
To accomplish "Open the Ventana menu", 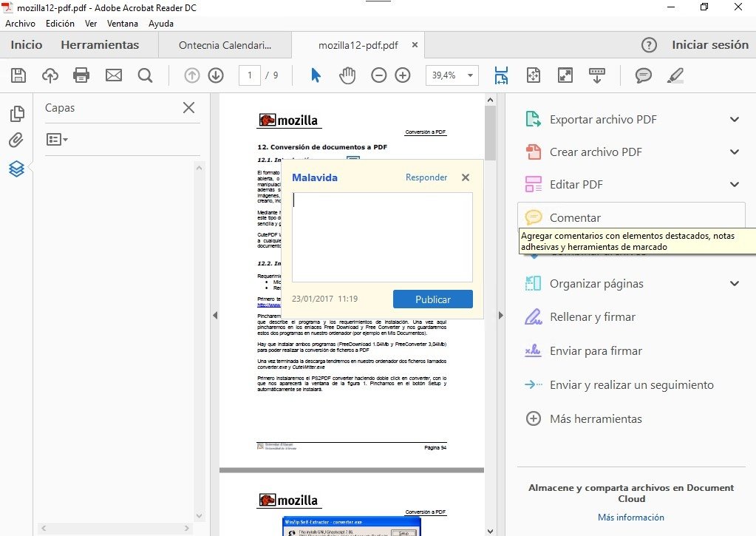I will click(x=123, y=23).
